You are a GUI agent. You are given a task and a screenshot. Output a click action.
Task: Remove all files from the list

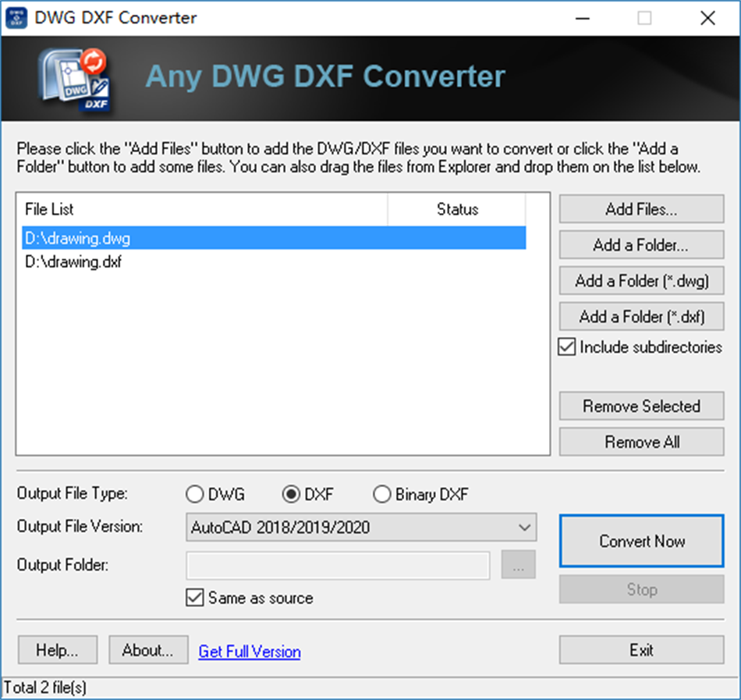click(x=641, y=442)
